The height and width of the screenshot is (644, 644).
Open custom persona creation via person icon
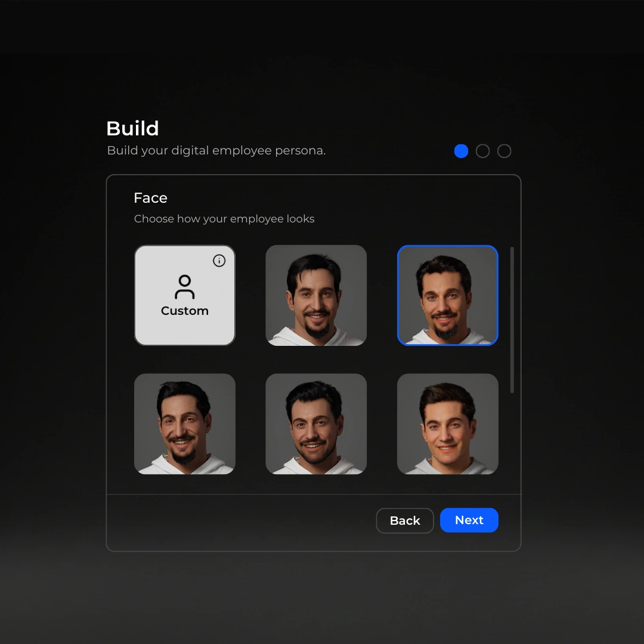point(185,286)
